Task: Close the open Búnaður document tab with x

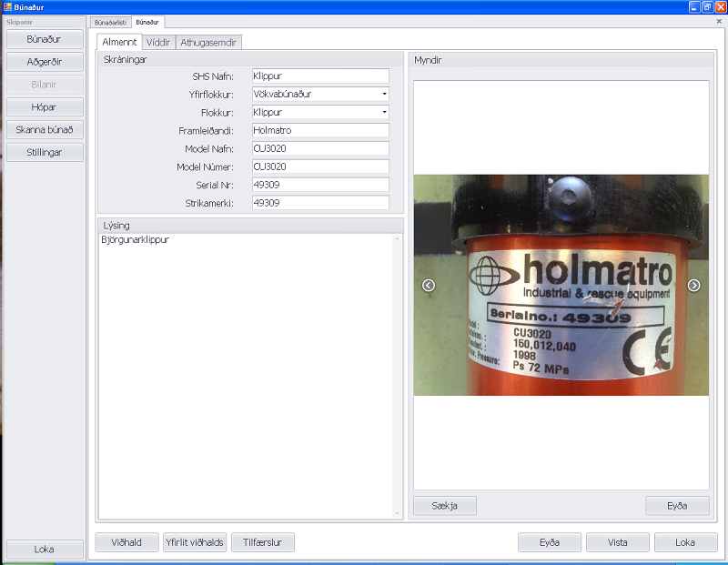Action: click(719, 21)
